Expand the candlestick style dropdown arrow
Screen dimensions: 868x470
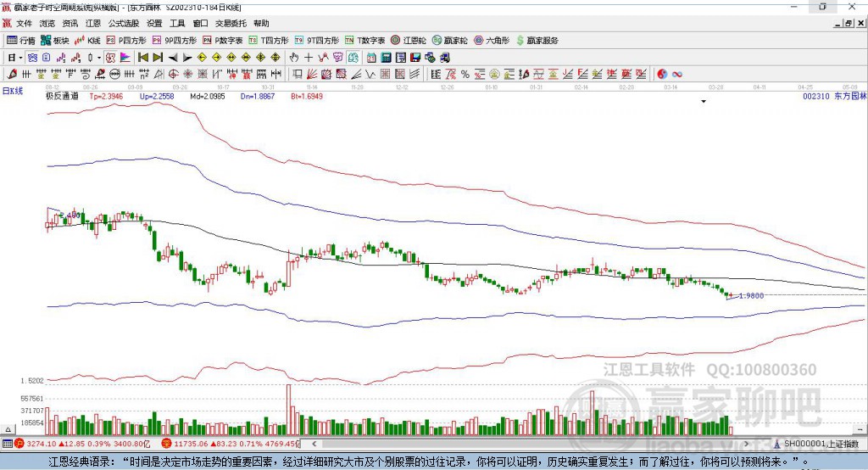98,58
